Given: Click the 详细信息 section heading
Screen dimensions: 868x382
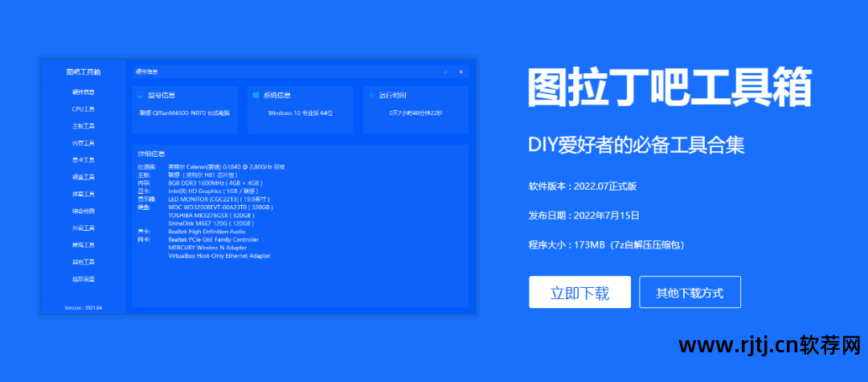Looking at the screenshot, I should [x=150, y=154].
